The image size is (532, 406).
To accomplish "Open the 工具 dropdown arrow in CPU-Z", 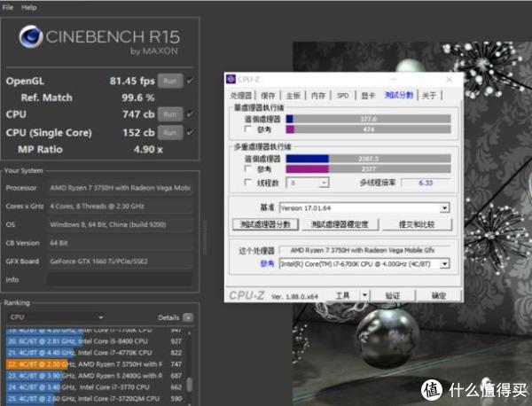I will (364, 296).
